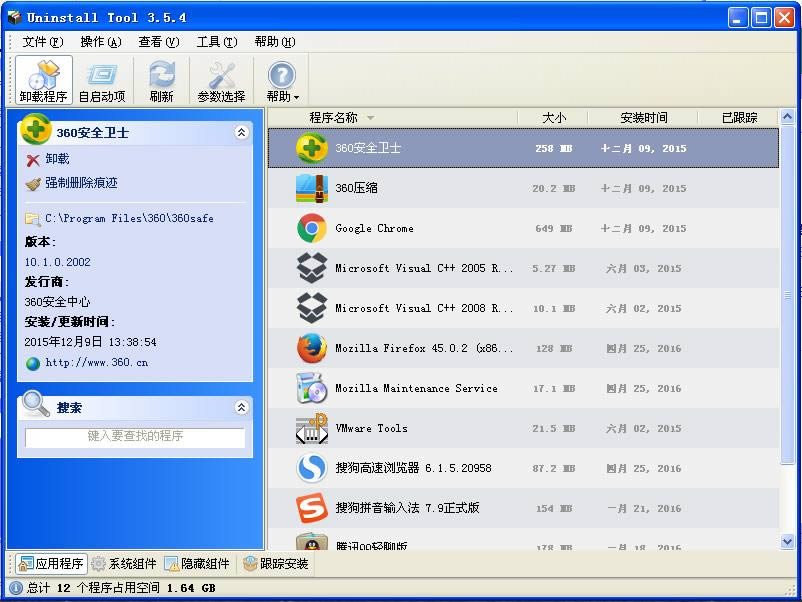Select Microsoft Visual C++ 2005 icon
802x602 pixels.
(x=311, y=268)
